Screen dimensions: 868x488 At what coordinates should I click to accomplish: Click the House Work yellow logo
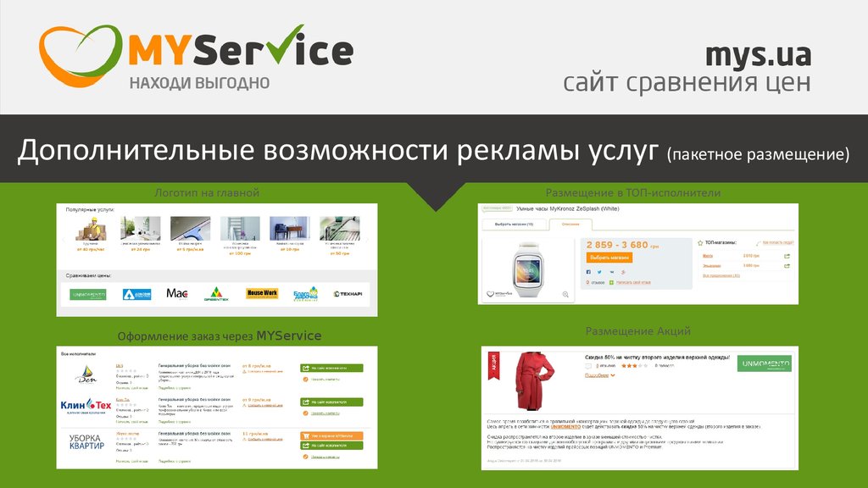click(x=263, y=293)
